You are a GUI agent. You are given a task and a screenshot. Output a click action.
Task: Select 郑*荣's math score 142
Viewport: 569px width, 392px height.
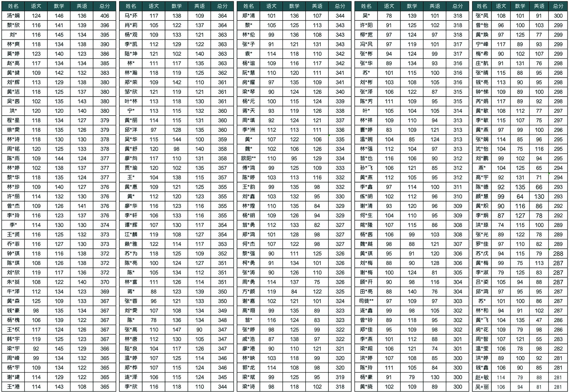tap(177, 82)
